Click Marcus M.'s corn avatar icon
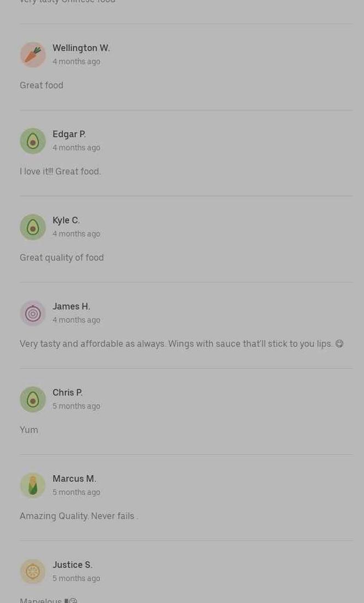 tap(33, 486)
